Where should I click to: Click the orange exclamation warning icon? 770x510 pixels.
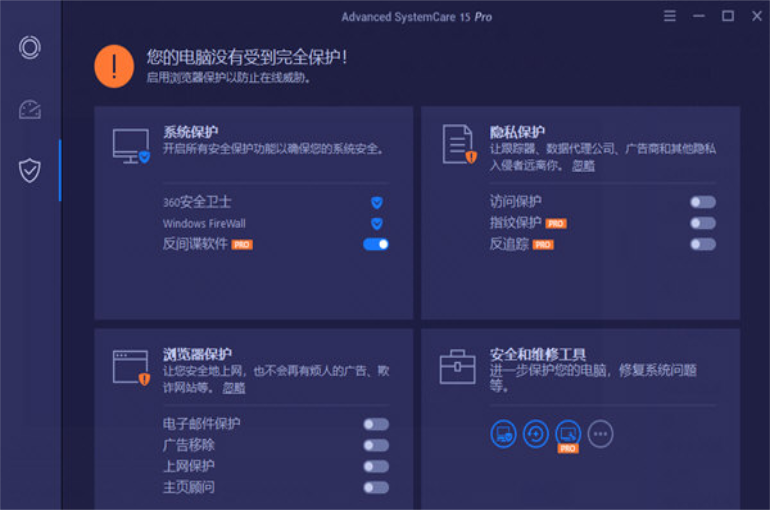[114, 66]
